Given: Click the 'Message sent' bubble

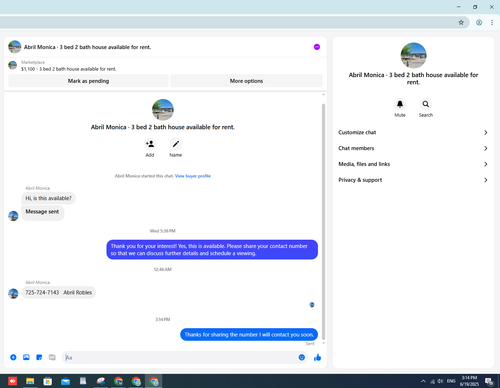Looking at the screenshot, I should pos(42,212).
